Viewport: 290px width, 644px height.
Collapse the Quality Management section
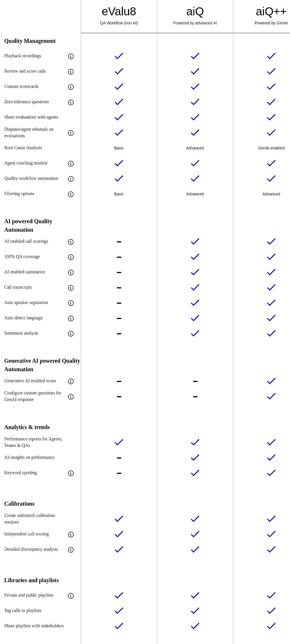click(30, 41)
